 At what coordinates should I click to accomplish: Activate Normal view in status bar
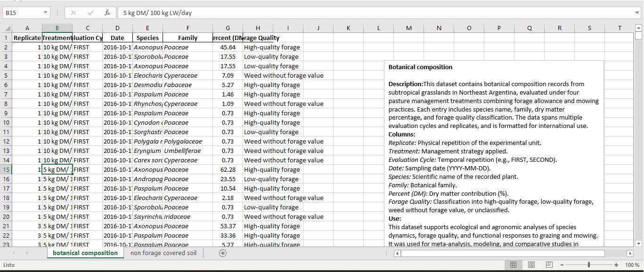click(x=513, y=265)
